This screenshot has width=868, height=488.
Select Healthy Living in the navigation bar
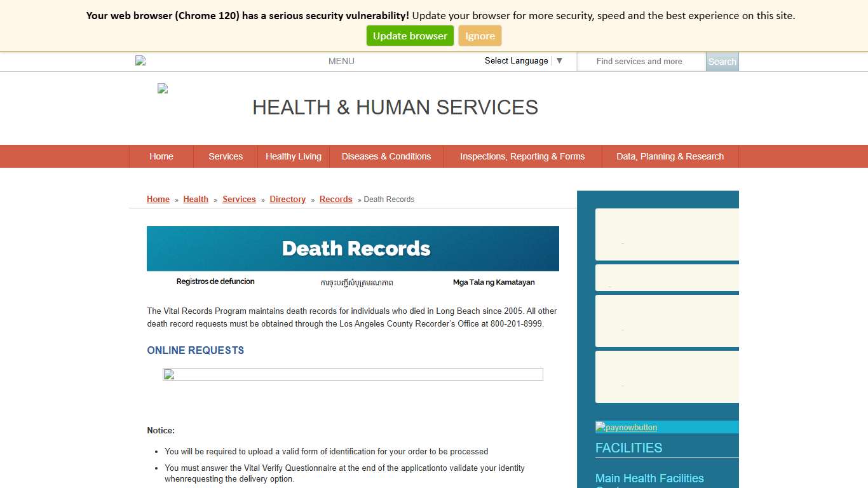[x=294, y=156]
